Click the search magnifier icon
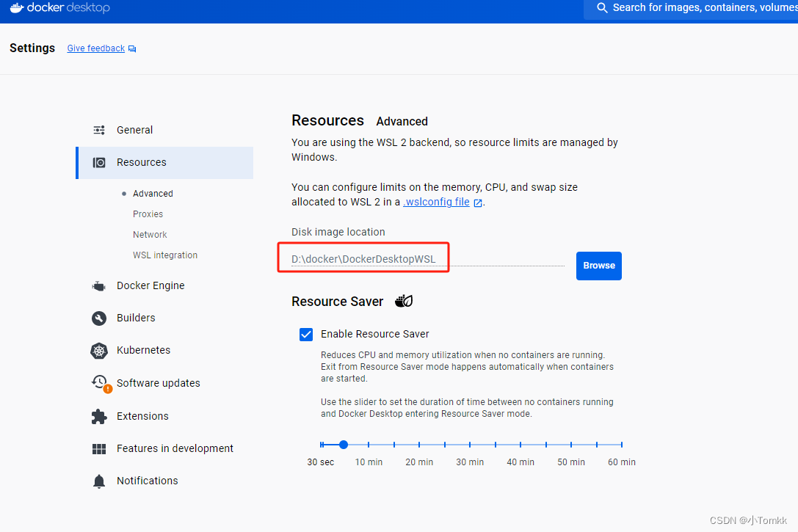The width and height of the screenshot is (798, 532). 602,7
